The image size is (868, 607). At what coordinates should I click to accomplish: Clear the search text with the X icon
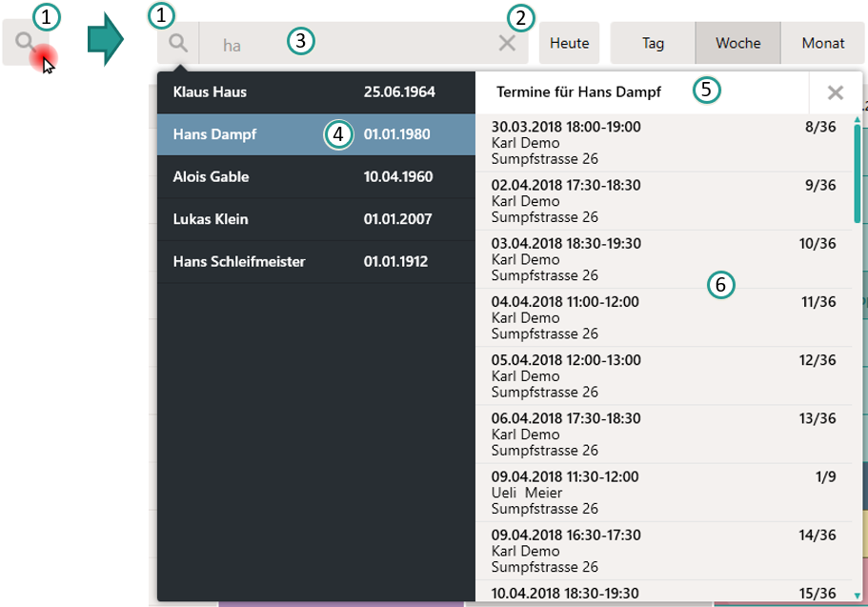[x=507, y=43]
